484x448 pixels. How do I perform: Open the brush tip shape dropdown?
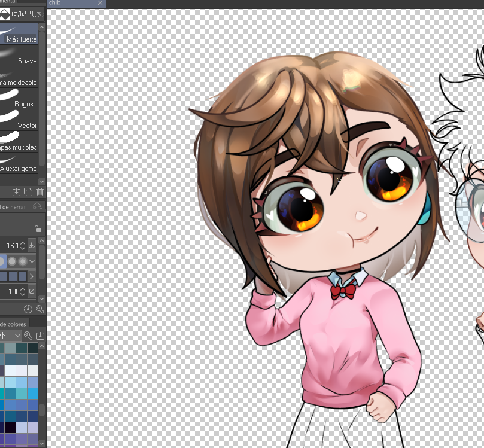[32, 261]
